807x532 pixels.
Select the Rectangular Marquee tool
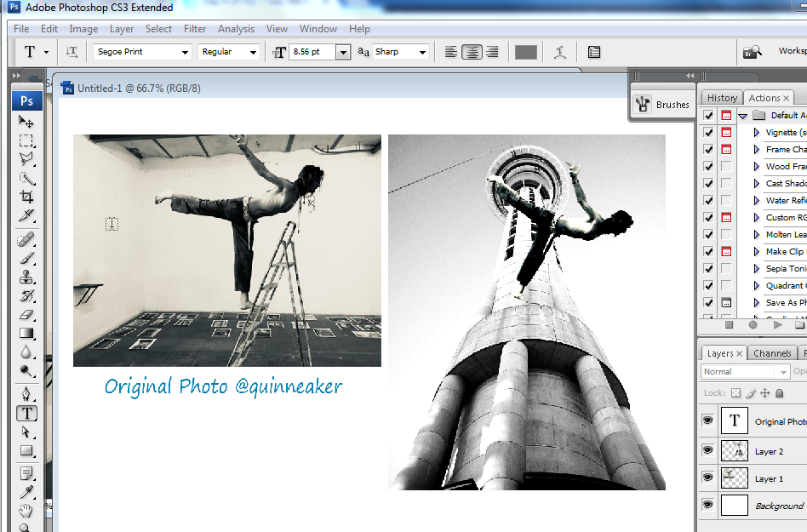pyautogui.click(x=26, y=140)
